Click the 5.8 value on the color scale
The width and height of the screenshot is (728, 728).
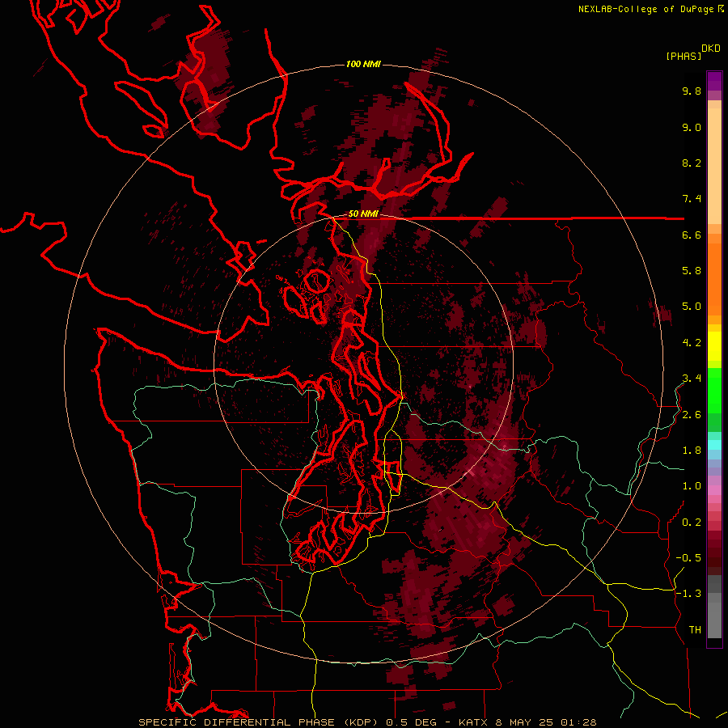click(692, 271)
